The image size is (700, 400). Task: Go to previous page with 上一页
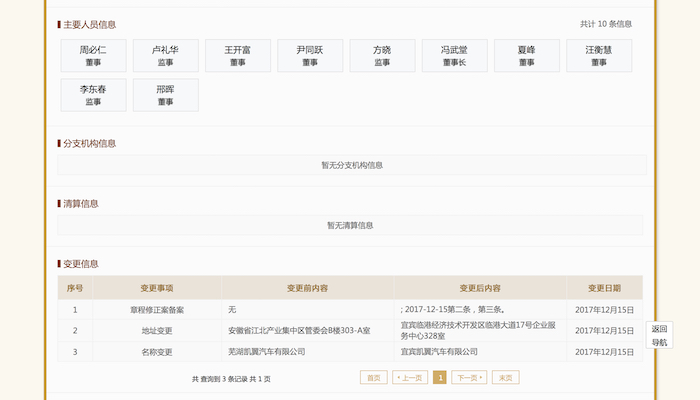(410, 378)
